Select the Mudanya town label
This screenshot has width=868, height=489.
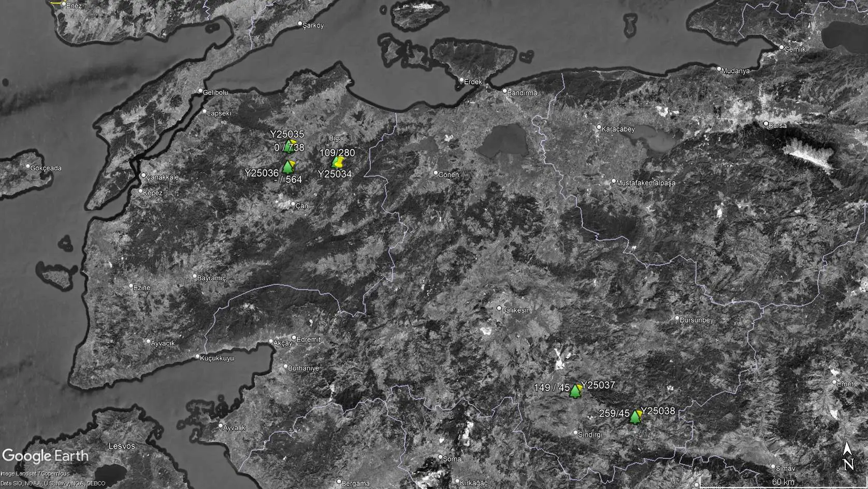coord(735,70)
